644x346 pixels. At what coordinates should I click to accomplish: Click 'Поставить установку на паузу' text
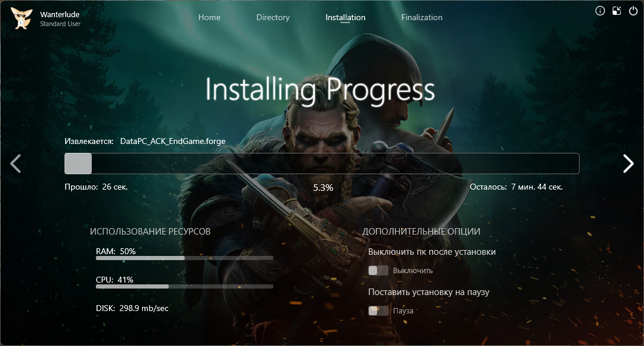click(x=429, y=291)
